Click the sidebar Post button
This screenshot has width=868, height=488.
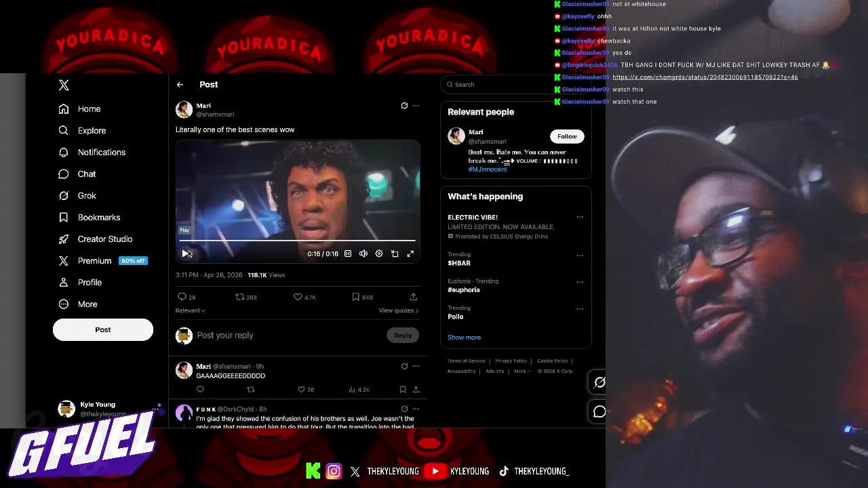103,329
